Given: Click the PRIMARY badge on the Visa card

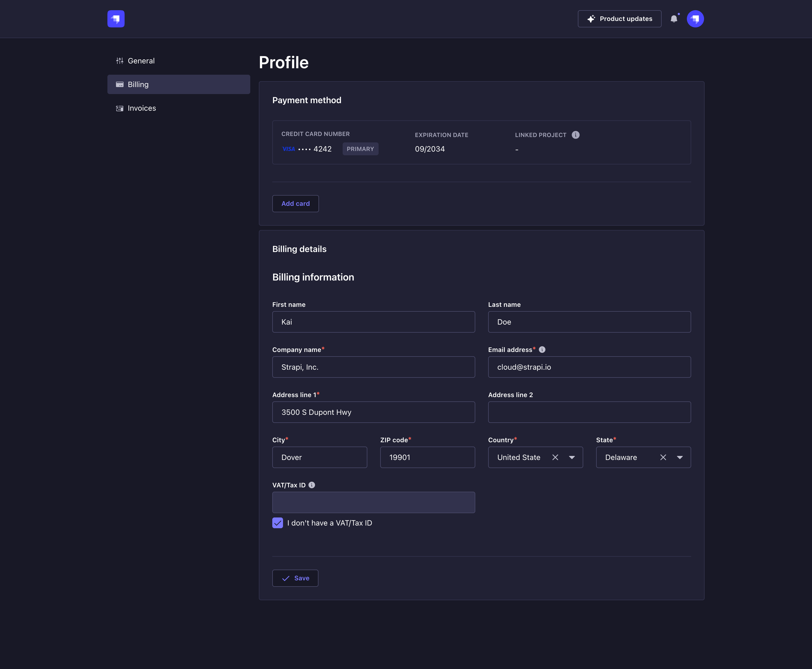Looking at the screenshot, I should 360,149.
